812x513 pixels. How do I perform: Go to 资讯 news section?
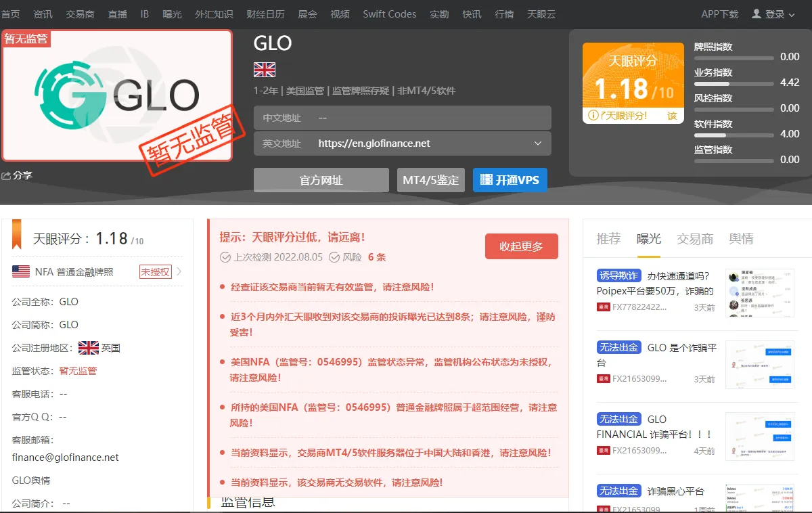pyautogui.click(x=43, y=14)
